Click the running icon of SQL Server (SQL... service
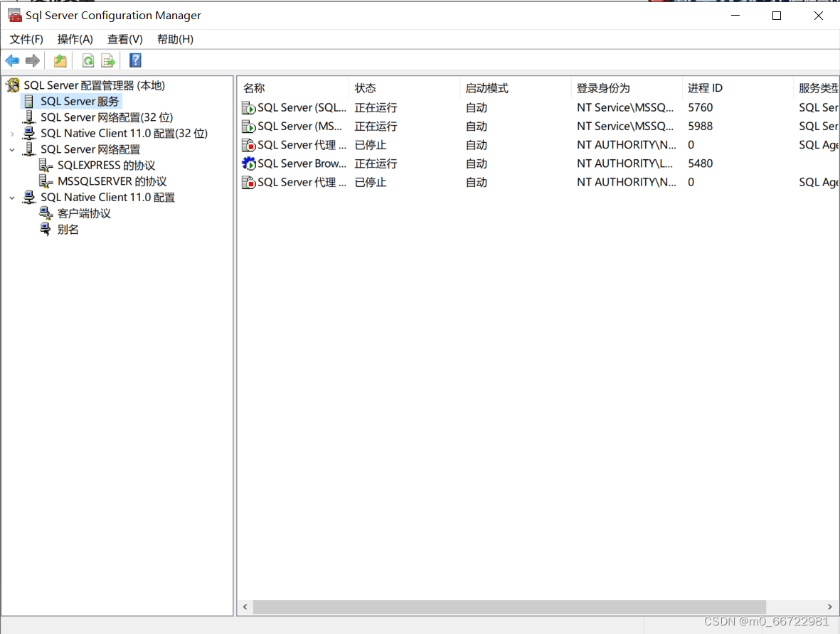 [x=248, y=107]
